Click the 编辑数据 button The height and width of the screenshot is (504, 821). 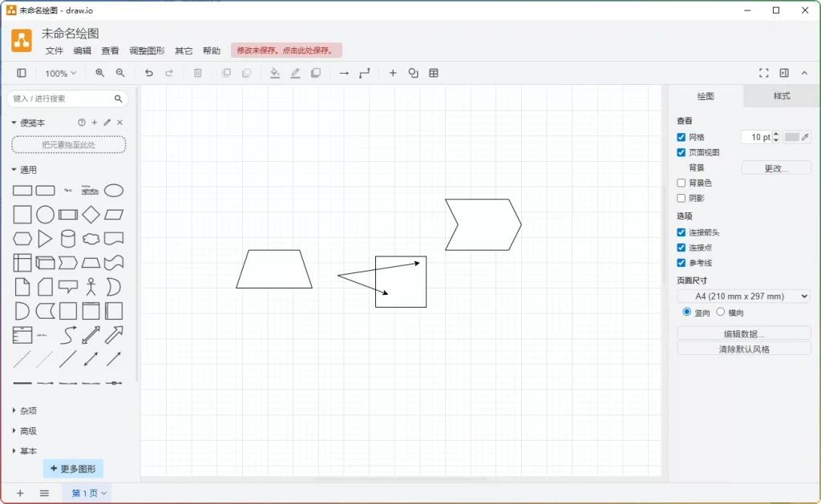click(x=743, y=333)
